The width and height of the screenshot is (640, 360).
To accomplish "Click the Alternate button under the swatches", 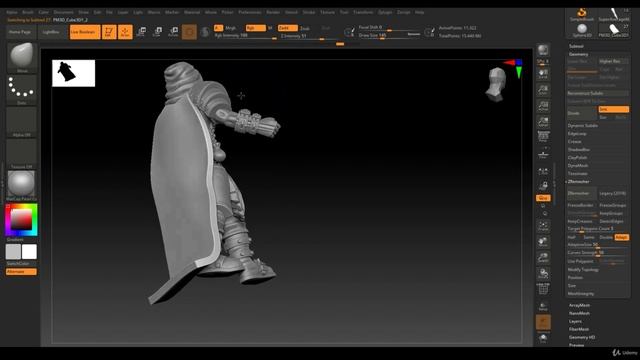I will pyautogui.click(x=21, y=272).
